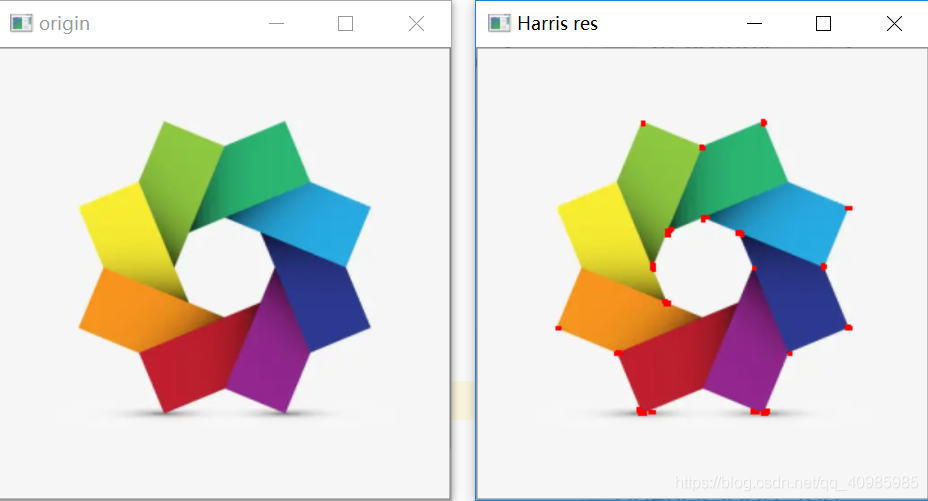
Task: Close the Harris res window
Action: pyautogui.click(x=895, y=23)
